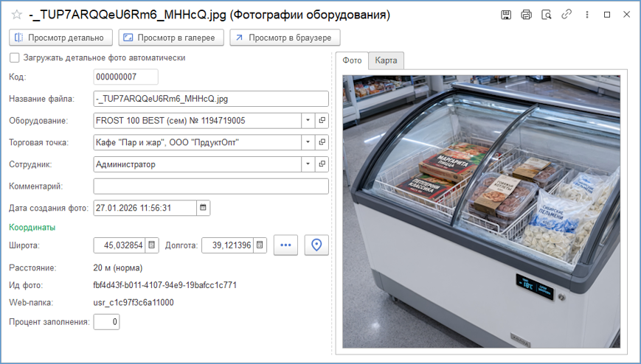Screen dimensions: 641x364
Task: Open print preview magnifier icon
Action: 546,15
